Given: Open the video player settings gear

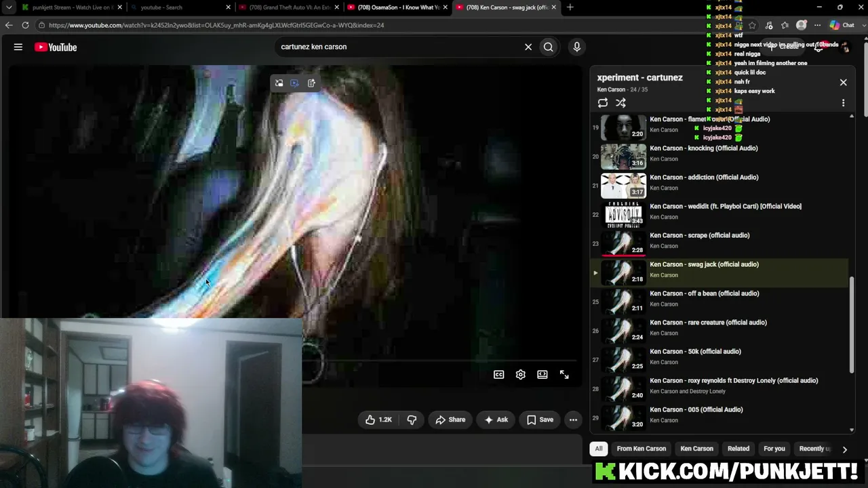Looking at the screenshot, I should 521,375.
